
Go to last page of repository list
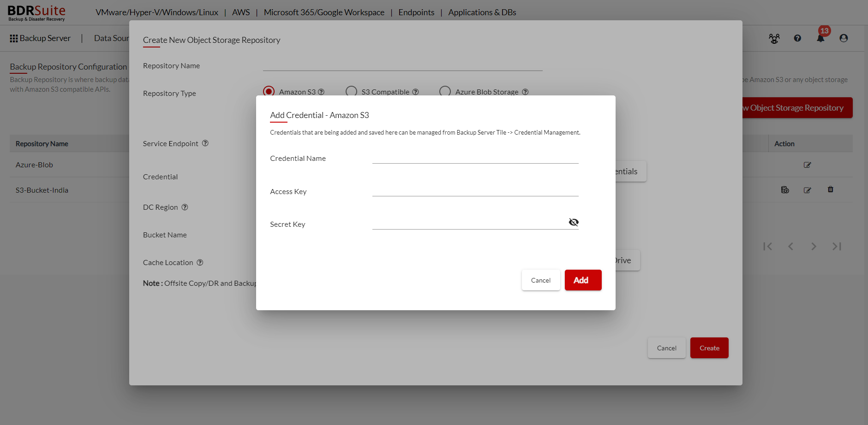click(837, 247)
